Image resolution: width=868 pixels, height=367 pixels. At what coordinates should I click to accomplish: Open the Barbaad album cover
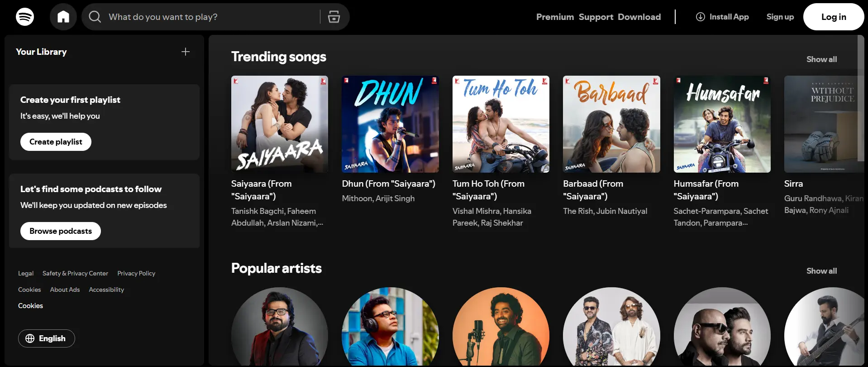click(x=611, y=124)
